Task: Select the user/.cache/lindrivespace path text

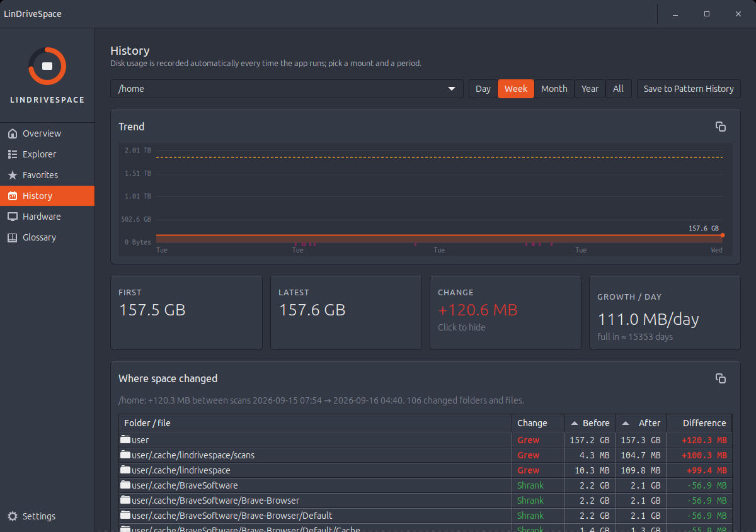Action: click(x=181, y=470)
